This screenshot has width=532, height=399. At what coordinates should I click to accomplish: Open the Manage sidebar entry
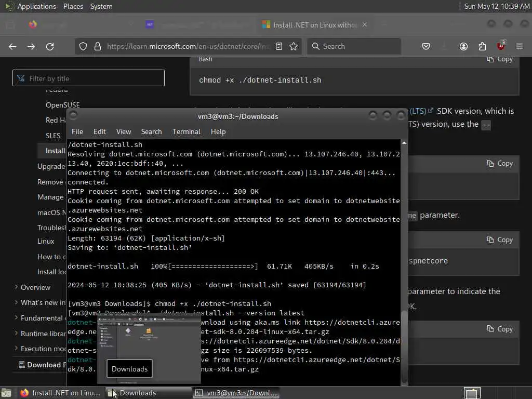[50, 197]
